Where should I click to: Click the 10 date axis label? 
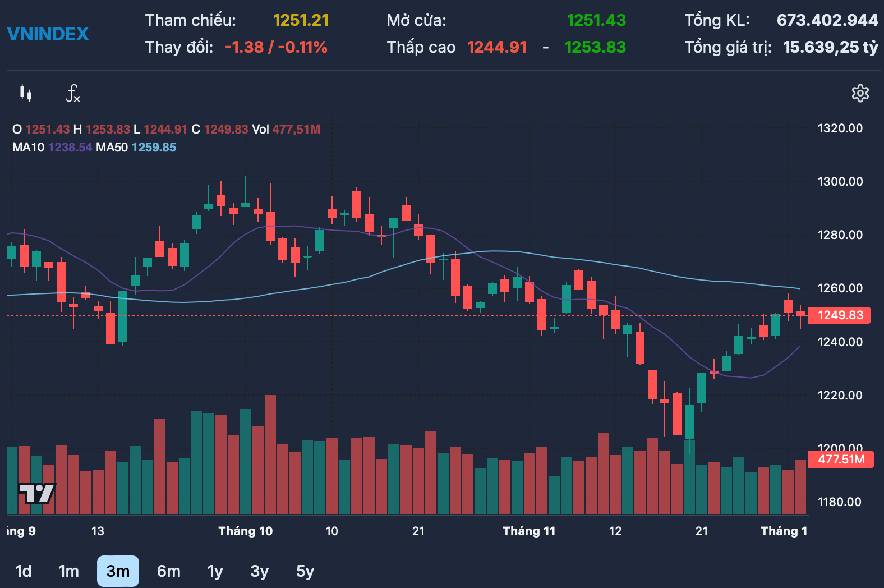click(x=332, y=531)
